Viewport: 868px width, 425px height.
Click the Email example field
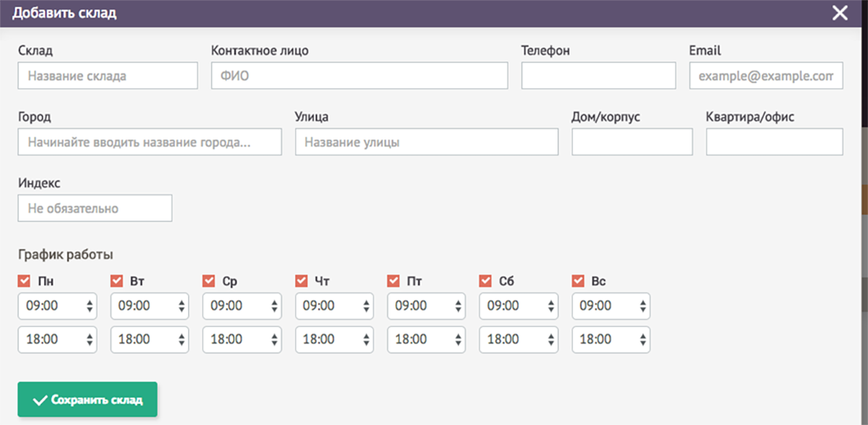click(x=765, y=75)
